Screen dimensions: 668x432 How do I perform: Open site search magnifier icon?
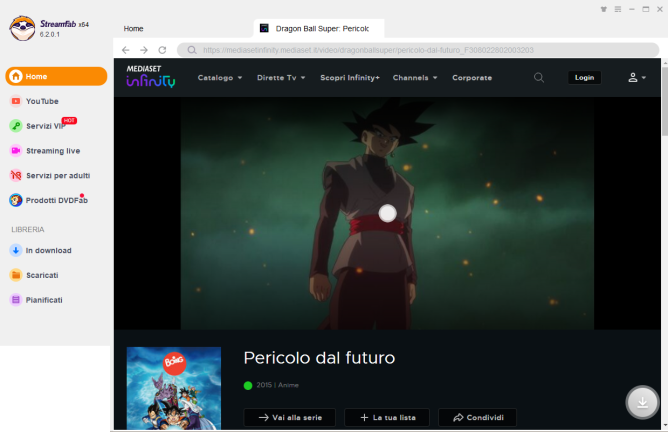[x=539, y=78]
